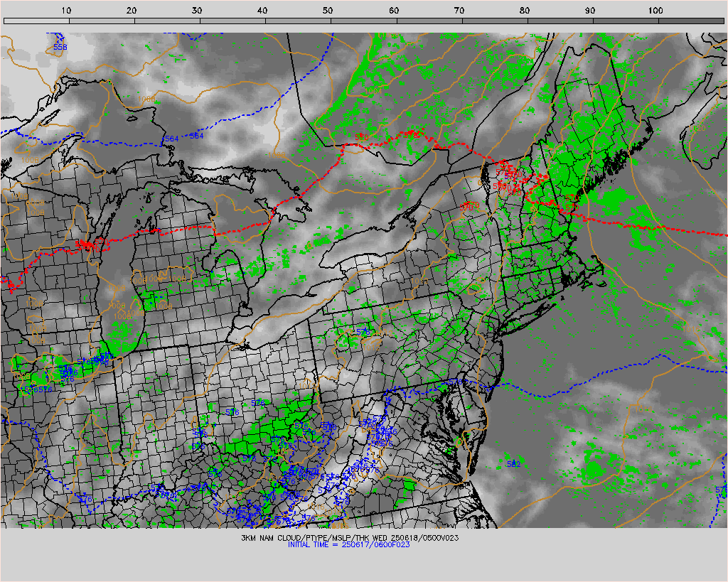
Task: Click the blue INITIAL TIME caption
Action: [348, 545]
